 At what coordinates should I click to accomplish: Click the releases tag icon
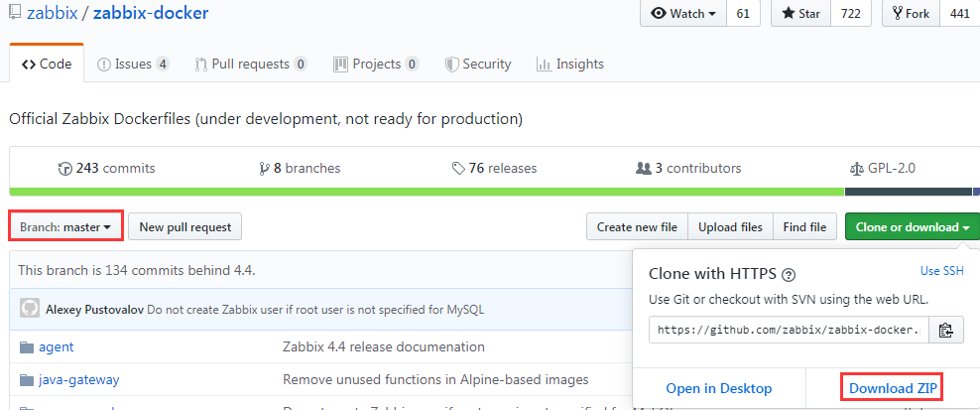pos(458,169)
